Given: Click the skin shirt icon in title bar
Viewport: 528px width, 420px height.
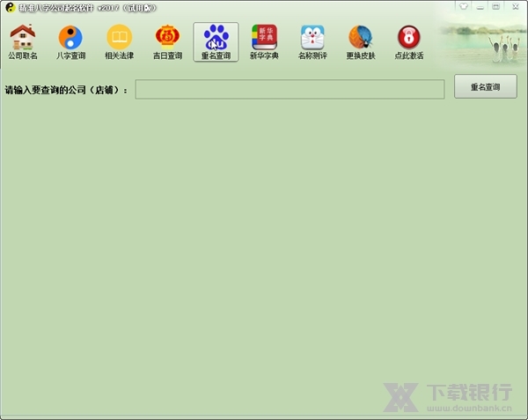Looking at the screenshot, I should [x=464, y=6].
